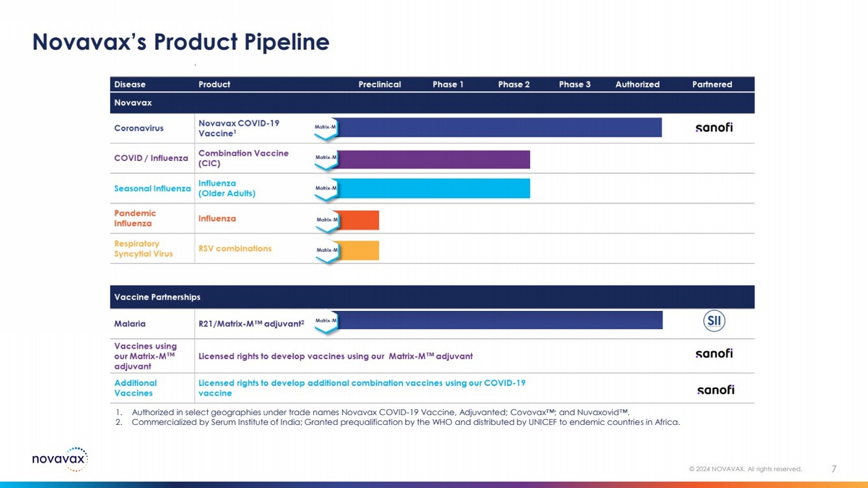Click the Matrix-M badge in the Malaria row
This screenshot has height=488, width=868.
pyautogui.click(x=326, y=321)
